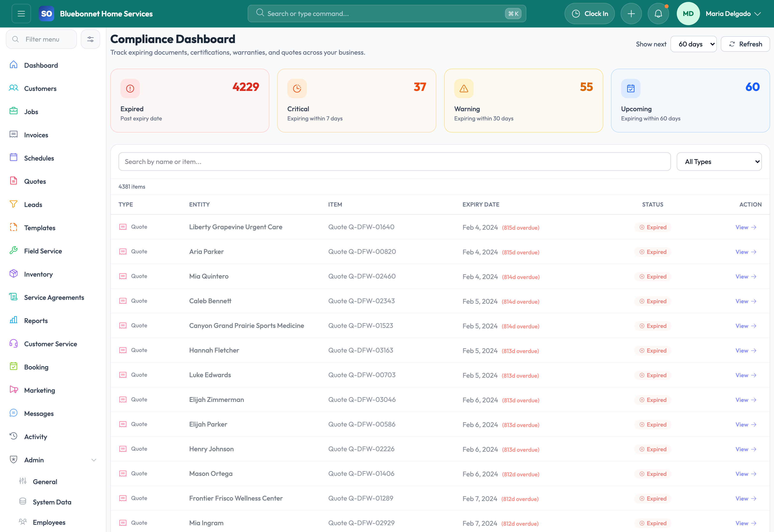The height and width of the screenshot is (532, 774).
Task: View Aria Parker's expired quote
Action: tap(746, 252)
